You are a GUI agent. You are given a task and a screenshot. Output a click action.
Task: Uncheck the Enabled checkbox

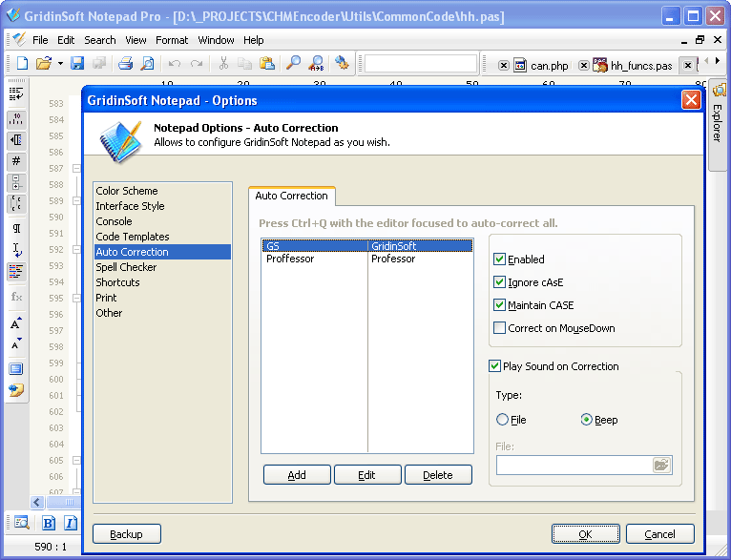(x=499, y=259)
